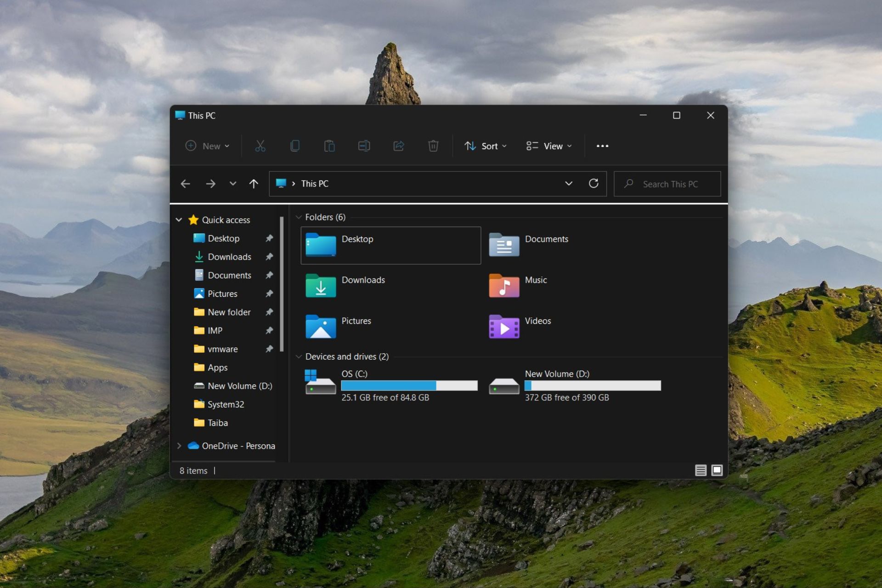Select the OS (C:) drive icon
Screen dimensions: 882x588
click(x=321, y=382)
